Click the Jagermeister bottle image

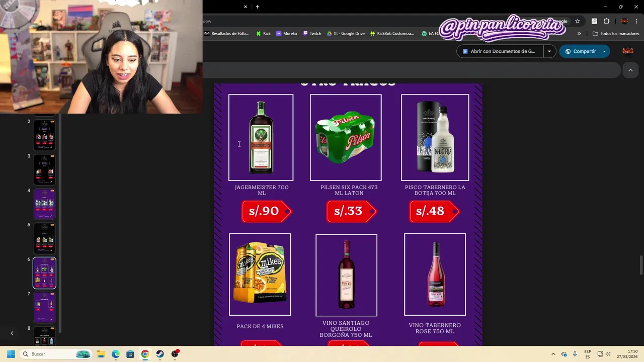pyautogui.click(x=261, y=137)
